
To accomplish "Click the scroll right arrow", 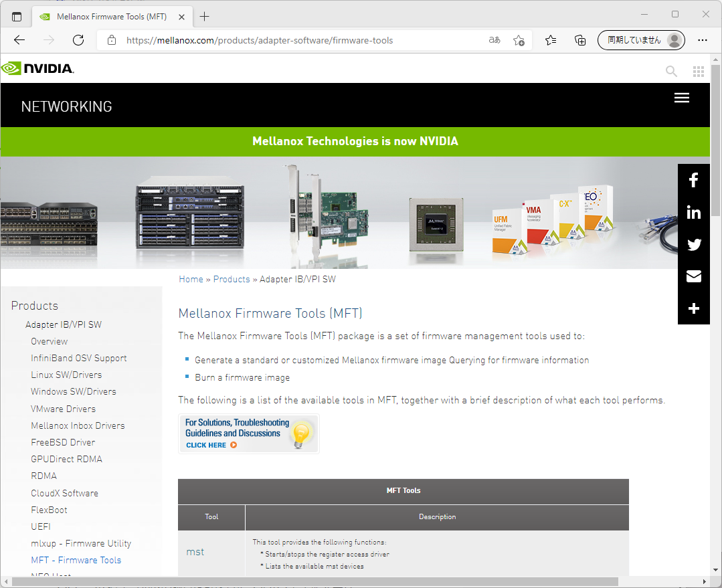I will point(705,581).
